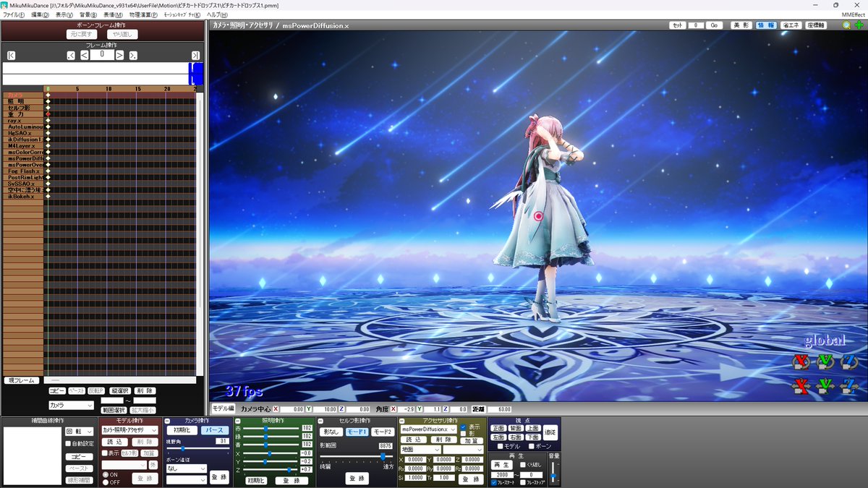Click the 距離 distance field

(x=499, y=409)
